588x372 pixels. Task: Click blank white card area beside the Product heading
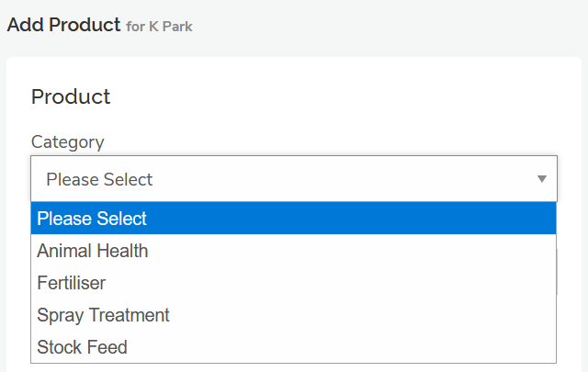pos(367,96)
